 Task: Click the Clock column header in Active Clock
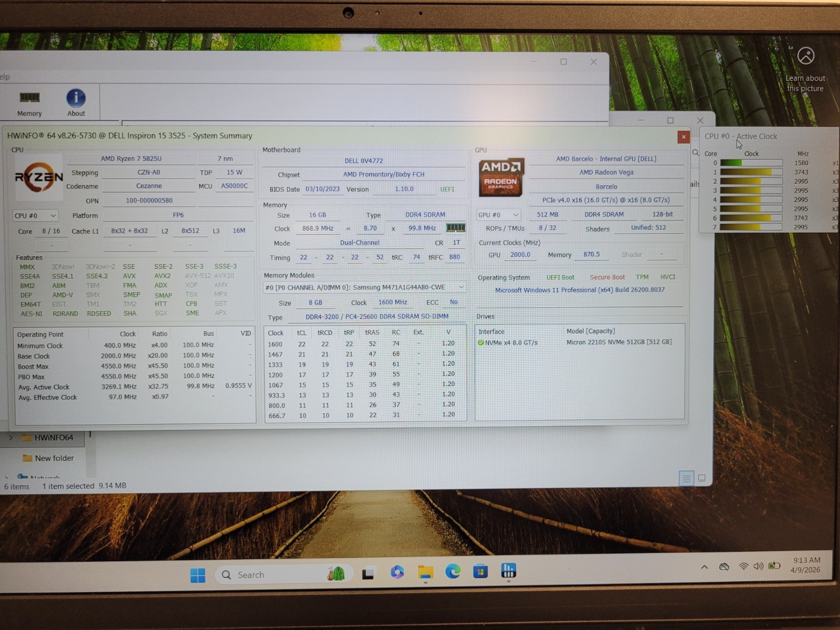(x=751, y=154)
